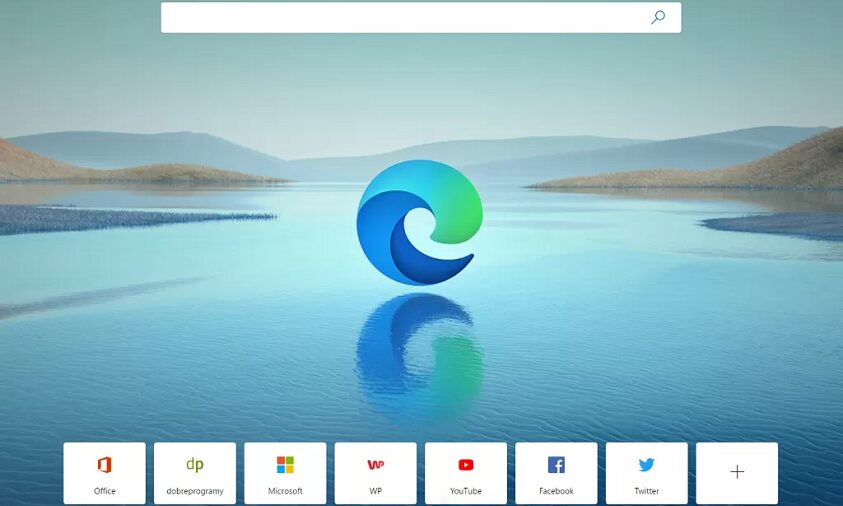Viewport: 843px width, 506px height.
Task: Click the 'Microsoft' tile label
Action: point(285,491)
